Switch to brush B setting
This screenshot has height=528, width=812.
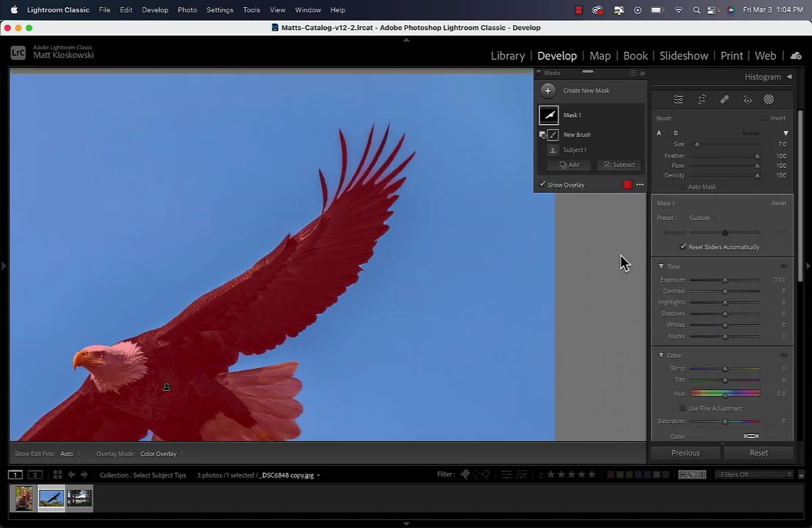(675, 133)
